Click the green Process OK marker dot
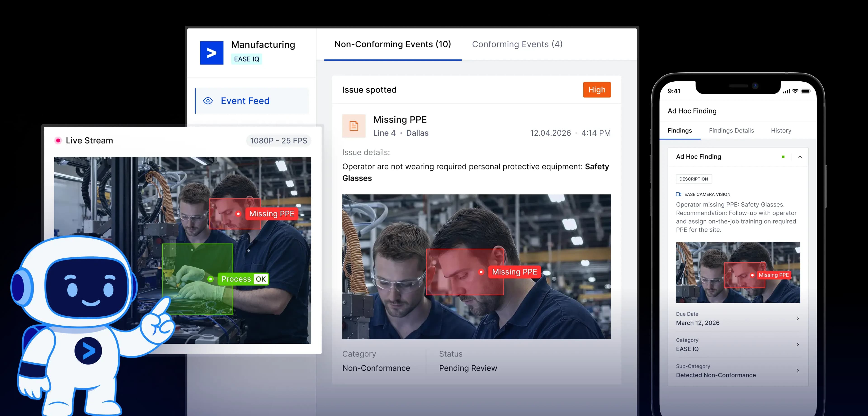Viewport: 868px width, 416px height. pos(211,279)
